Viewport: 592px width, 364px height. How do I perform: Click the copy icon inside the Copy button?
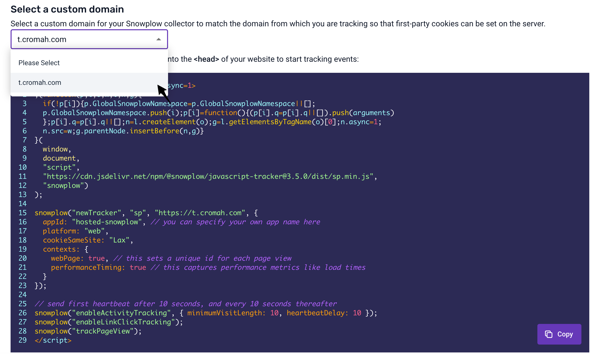point(548,334)
